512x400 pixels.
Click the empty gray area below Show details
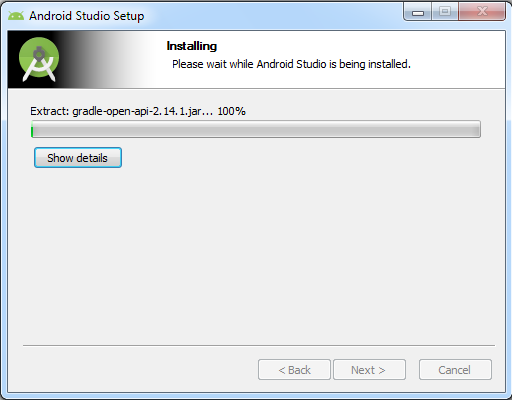(x=256, y=253)
